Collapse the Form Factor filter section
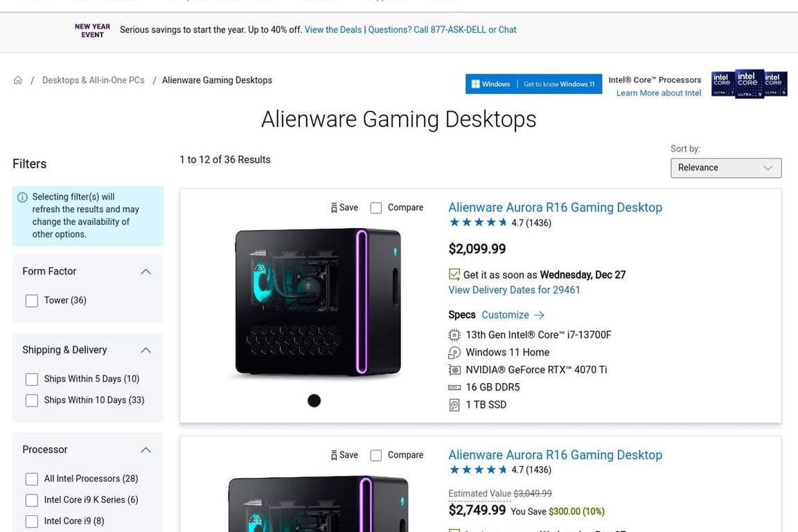This screenshot has width=798, height=532. click(145, 272)
